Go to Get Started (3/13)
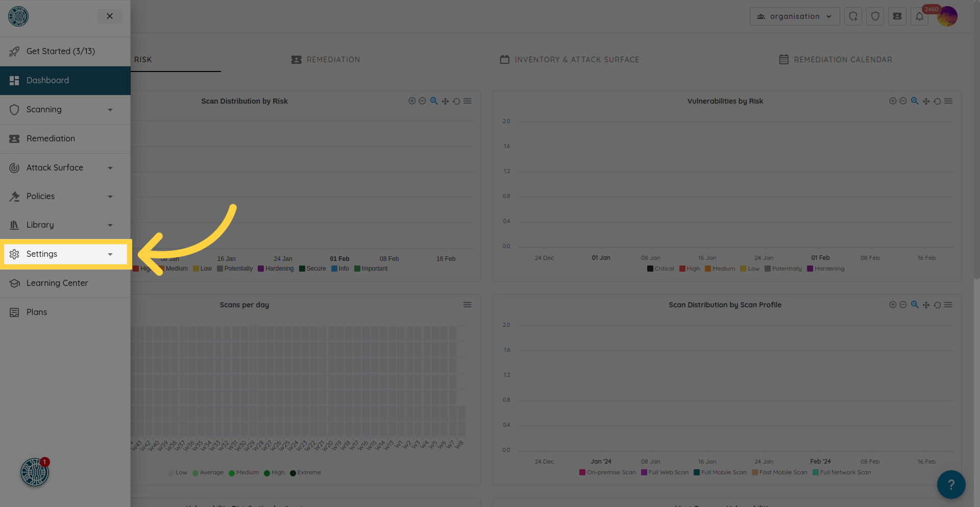This screenshot has width=980, height=507. click(x=60, y=51)
